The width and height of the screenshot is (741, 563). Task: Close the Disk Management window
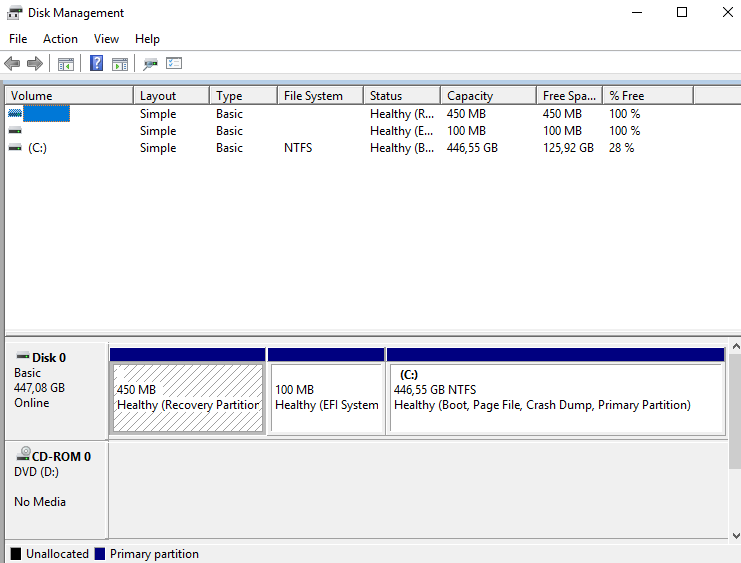pyautogui.click(x=728, y=12)
